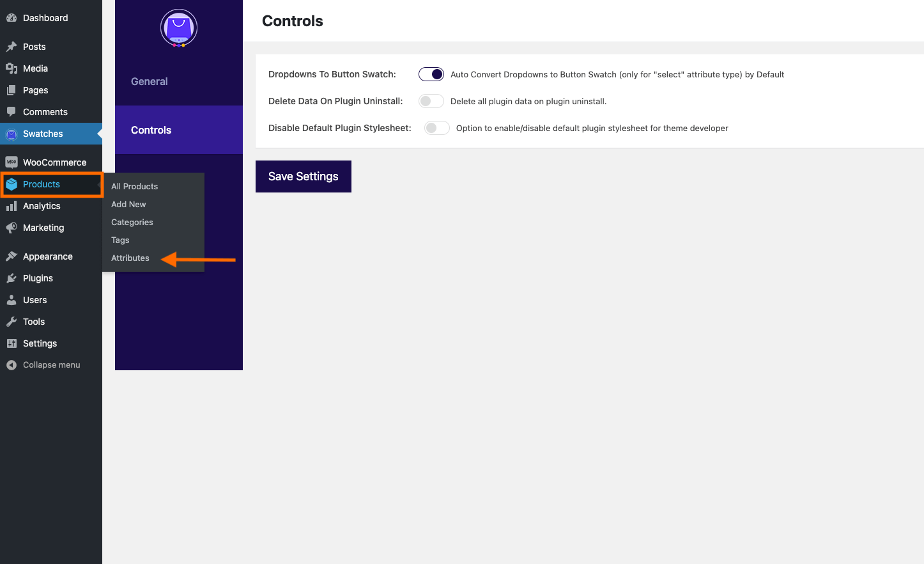The height and width of the screenshot is (564, 924).
Task: Click 'Dropdowns To Button Swatch:' label
Action: pos(332,74)
